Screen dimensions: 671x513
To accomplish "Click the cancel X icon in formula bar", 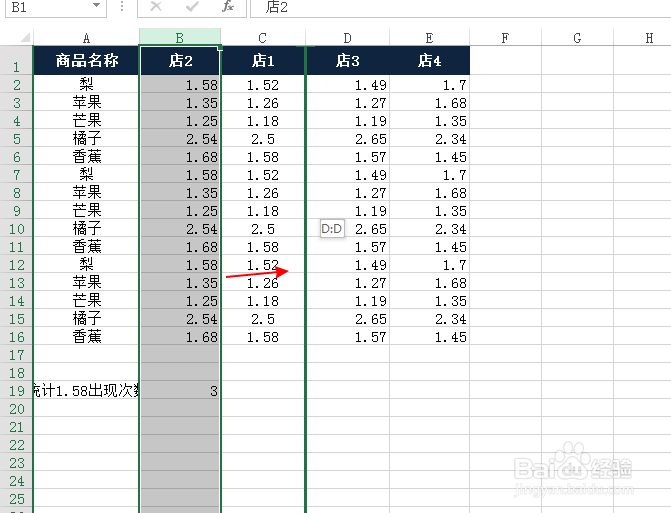I will [156, 6].
